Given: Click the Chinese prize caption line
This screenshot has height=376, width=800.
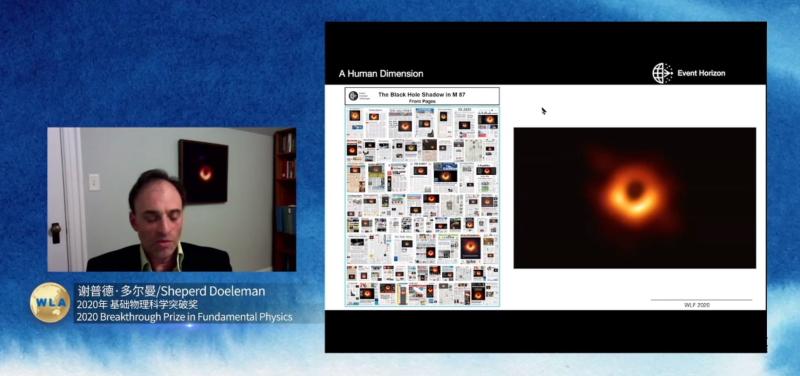Looking at the screenshot, I should 137,305.
